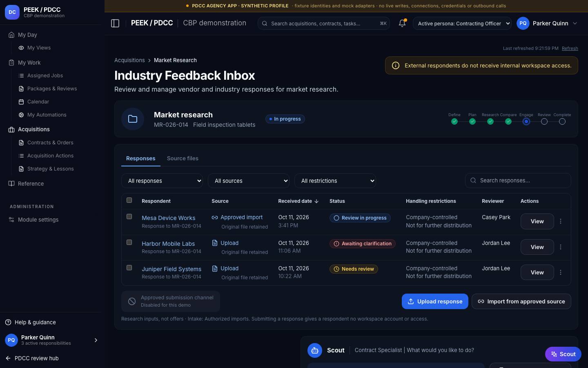Select the Responses tab

(140, 158)
